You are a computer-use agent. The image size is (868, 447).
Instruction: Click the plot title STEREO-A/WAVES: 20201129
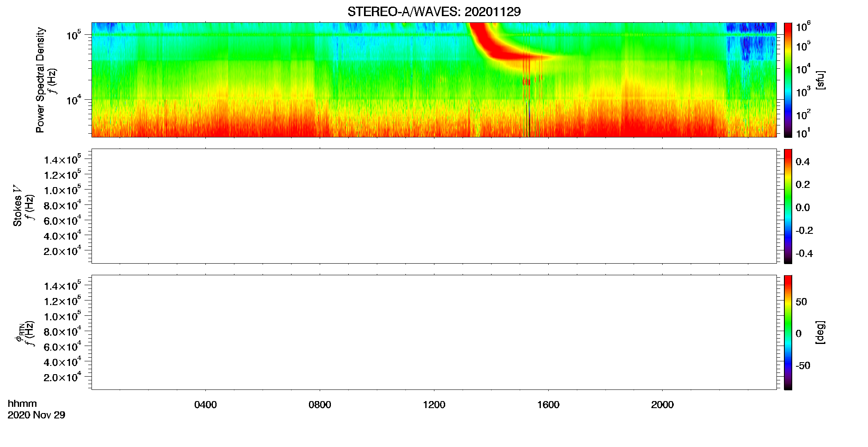click(434, 12)
